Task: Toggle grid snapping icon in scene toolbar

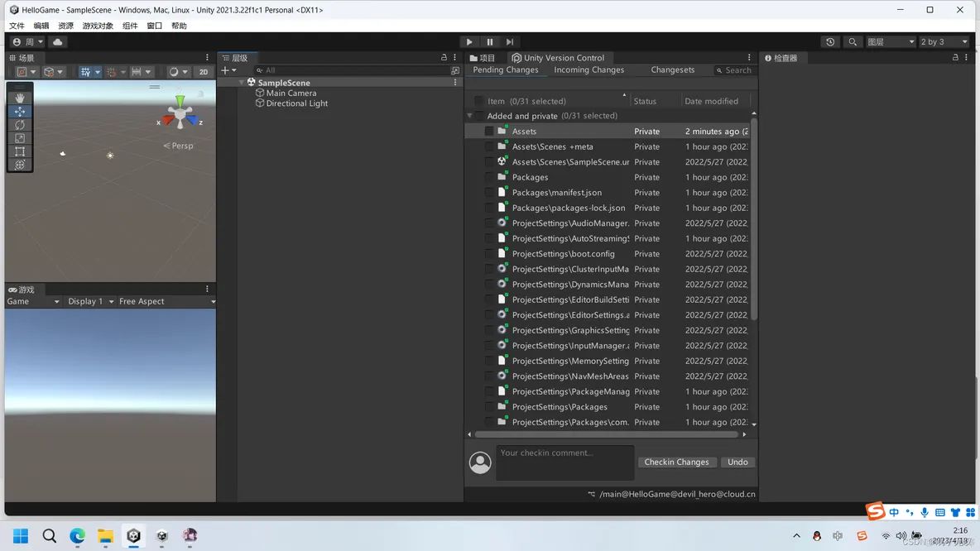Action: [x=85, y=72]
